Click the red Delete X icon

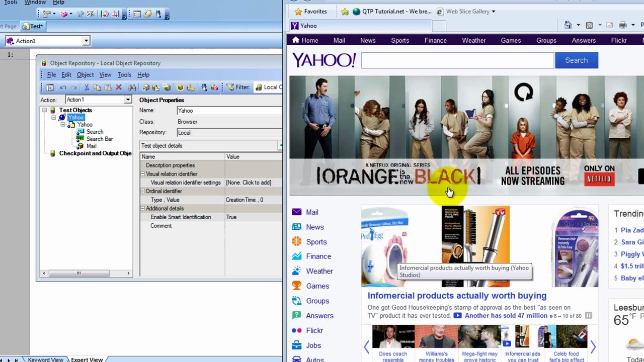click(119, 87)
